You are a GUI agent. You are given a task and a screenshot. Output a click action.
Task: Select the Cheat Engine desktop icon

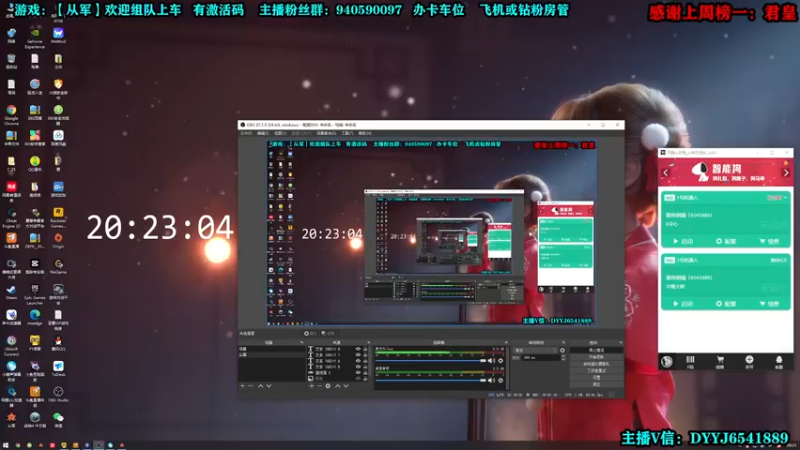pyautogui.click(x=11, y=217)
